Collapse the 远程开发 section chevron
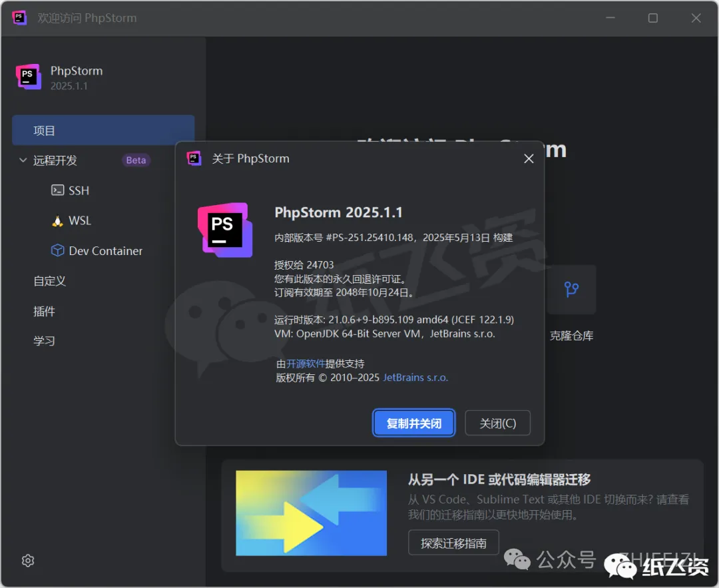The width and height of the screenshot is (719, 588). 23,160
